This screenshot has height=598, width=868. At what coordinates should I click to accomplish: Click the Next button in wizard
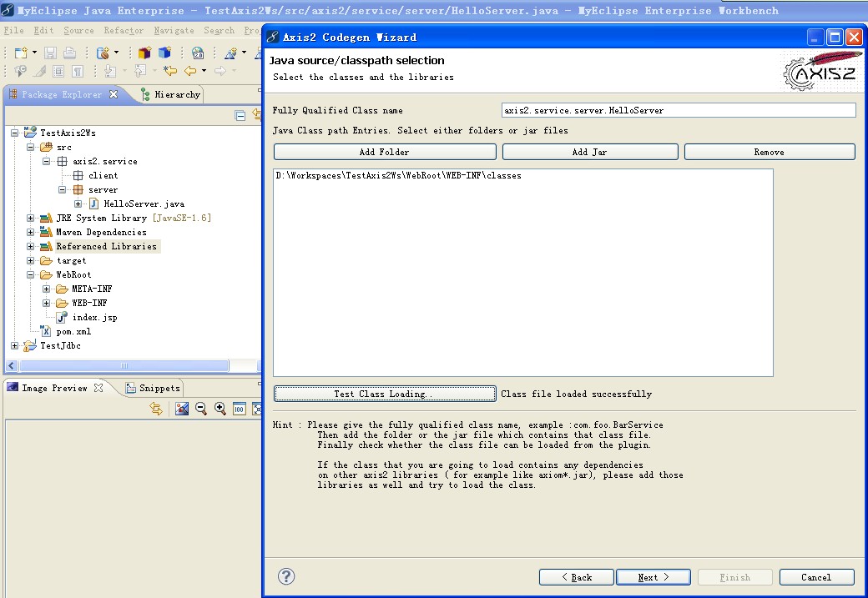click(654, 577)
